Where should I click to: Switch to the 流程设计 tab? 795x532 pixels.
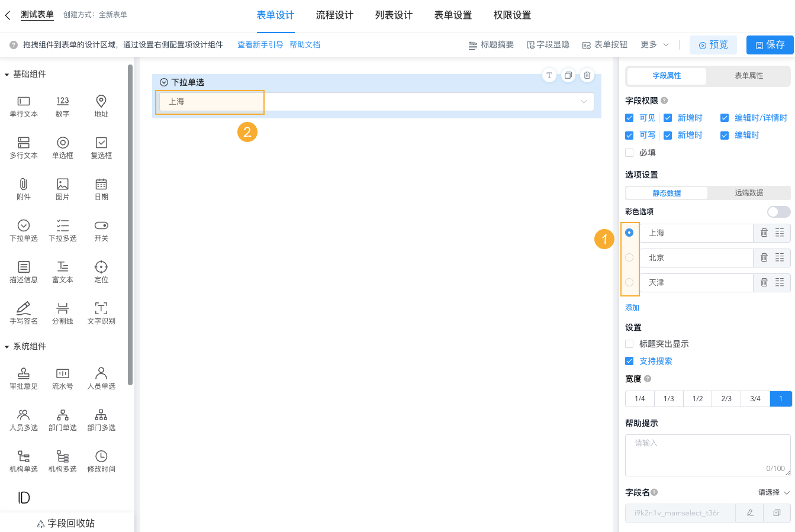(334, 15)
